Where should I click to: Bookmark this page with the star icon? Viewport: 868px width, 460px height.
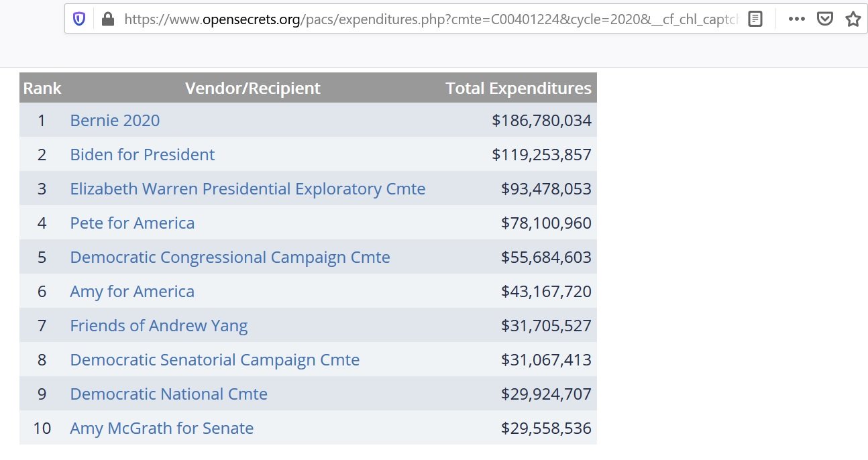(x=853, y=19)
